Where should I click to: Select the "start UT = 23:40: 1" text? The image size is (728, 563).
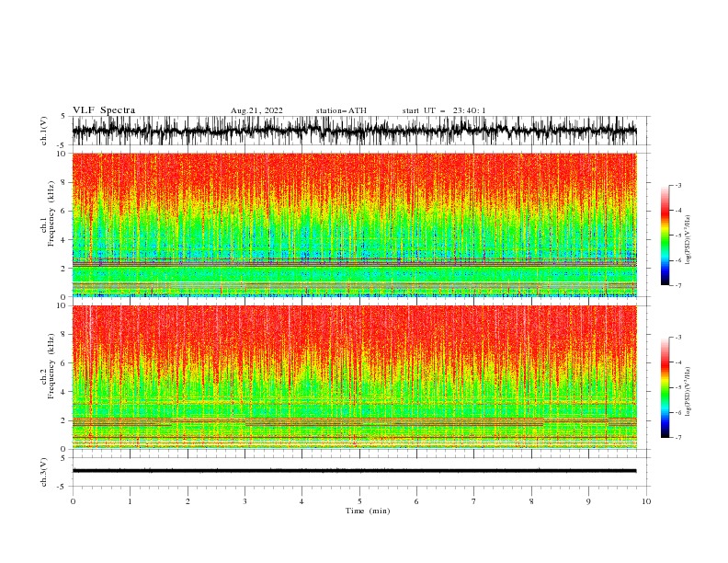(444, 110)
